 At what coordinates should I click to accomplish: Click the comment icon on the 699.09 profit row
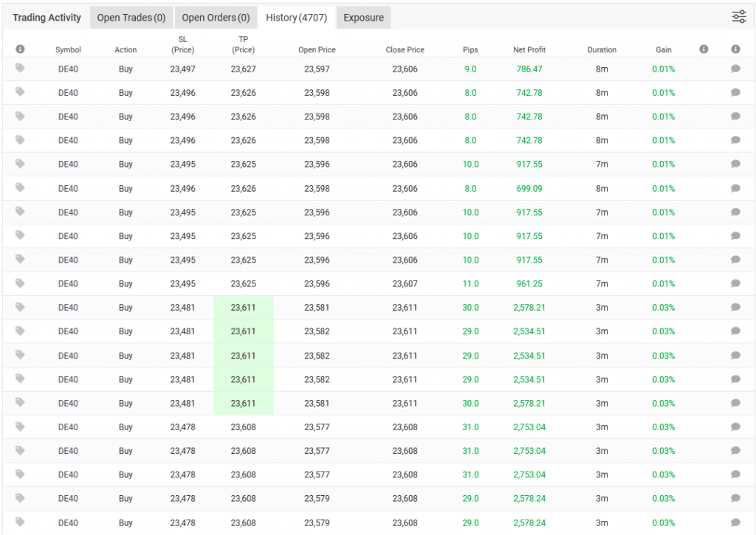[x=735, y=188]
